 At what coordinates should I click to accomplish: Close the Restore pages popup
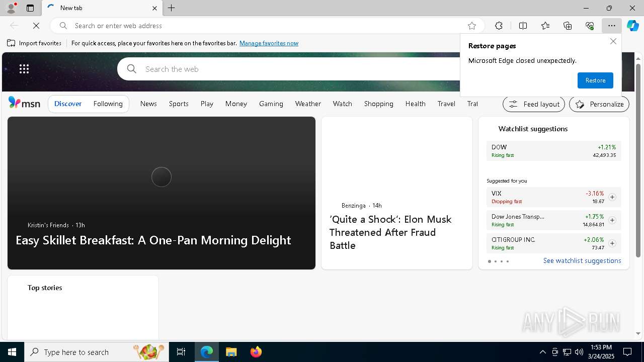click(613, 41)
